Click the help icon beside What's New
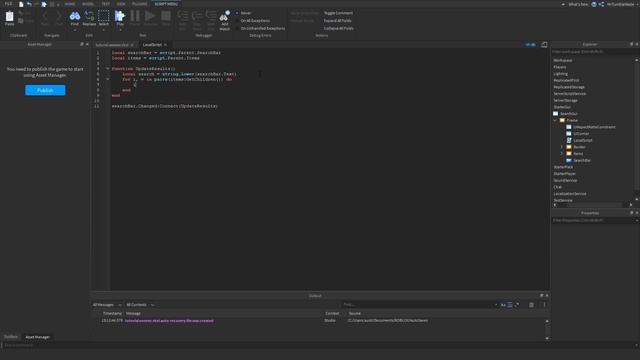Image resolution: width=640 pixels, height=360 pixels. pyautogui.click(x=594, y=4)
